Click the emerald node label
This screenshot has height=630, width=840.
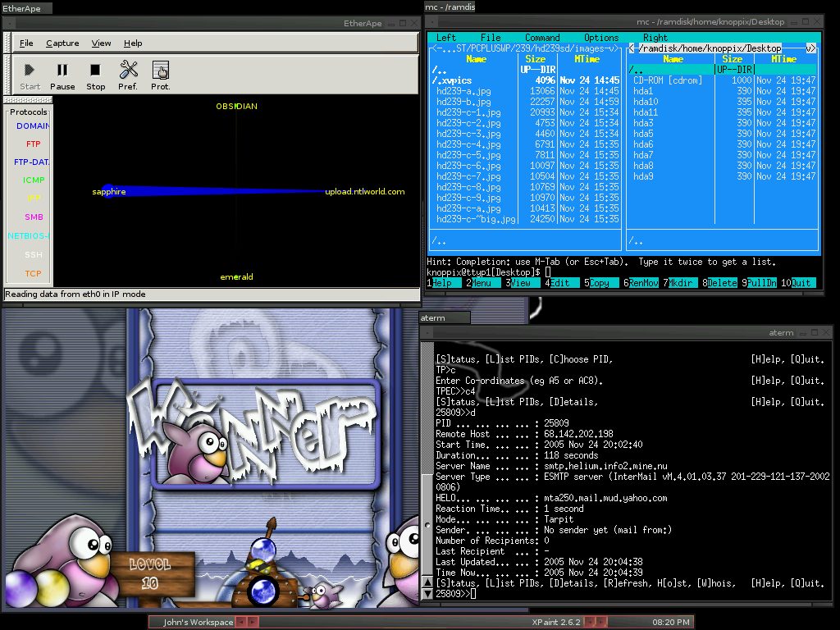point(236,277)
